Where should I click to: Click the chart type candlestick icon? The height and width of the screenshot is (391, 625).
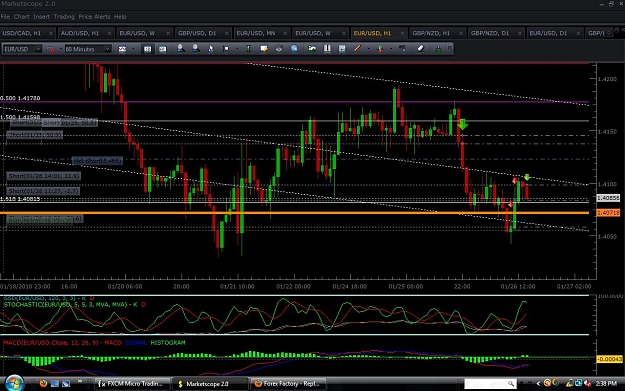(x=122, y=49)
